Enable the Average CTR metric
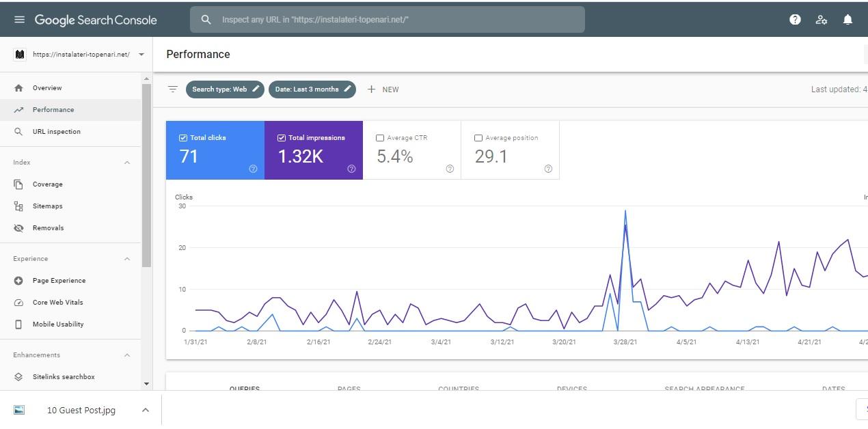This screenshot has height=429, width=868. pos(380,137)
